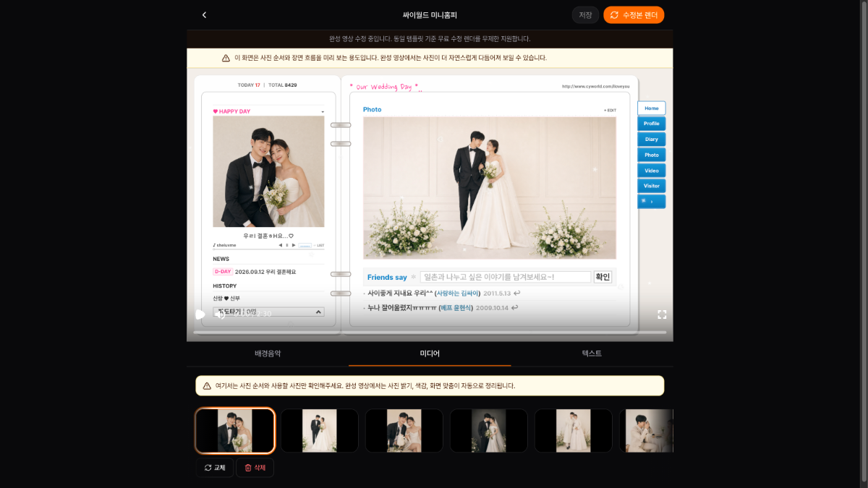Click the large wedding photo in Photo section

pos(490,188)
